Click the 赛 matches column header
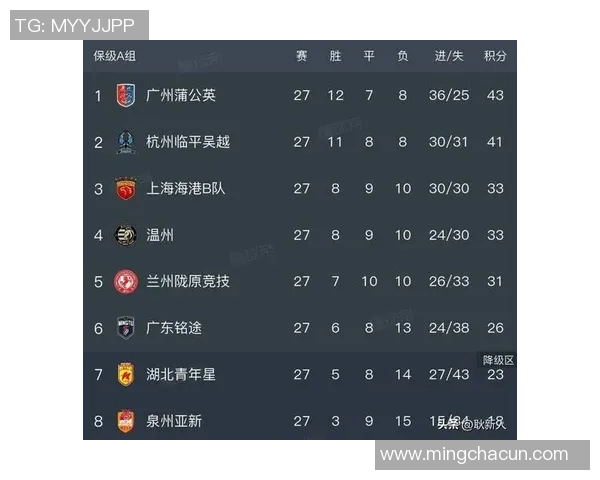The width and height of the screenshot is (600, 480). click(301, 56)
